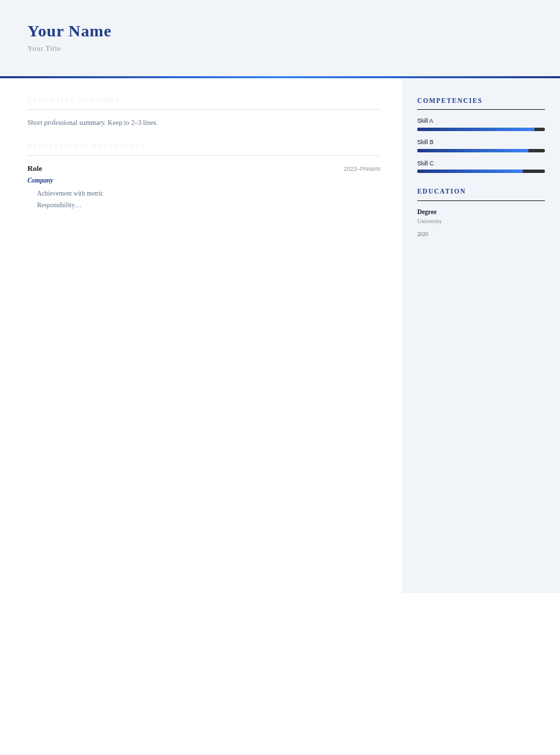The height and width of the screenshot is (755, 560).
Task: Click the Skill A progress bar
Action: (480, 129)
